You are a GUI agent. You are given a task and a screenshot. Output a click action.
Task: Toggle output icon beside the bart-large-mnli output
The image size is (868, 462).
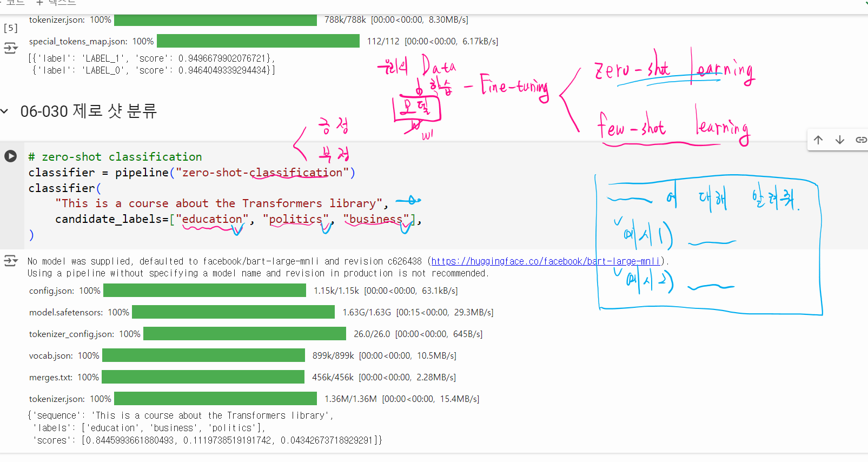click(10, 261)
